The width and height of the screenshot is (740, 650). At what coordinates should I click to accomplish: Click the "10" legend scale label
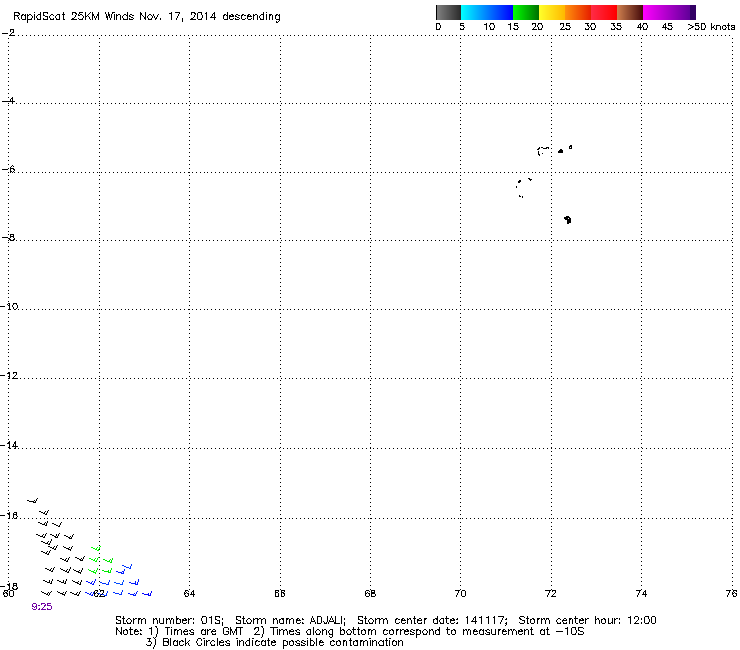489,27
